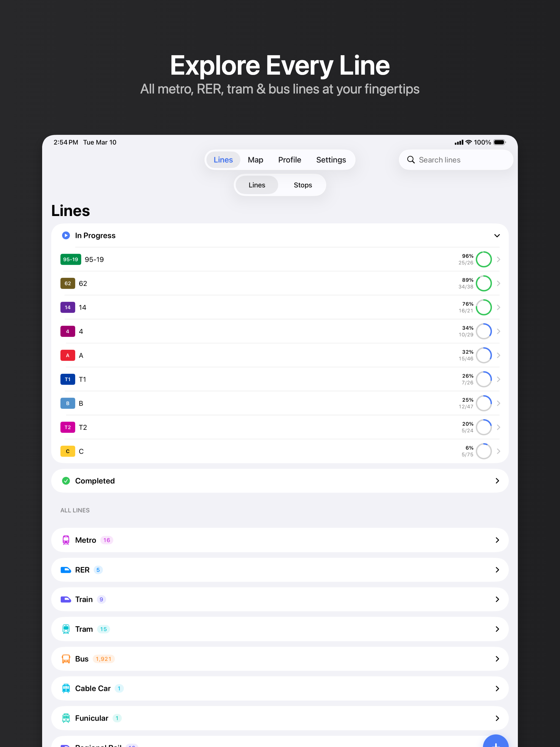
Task: Click the In Progress play icon
Action: [66, 235]
